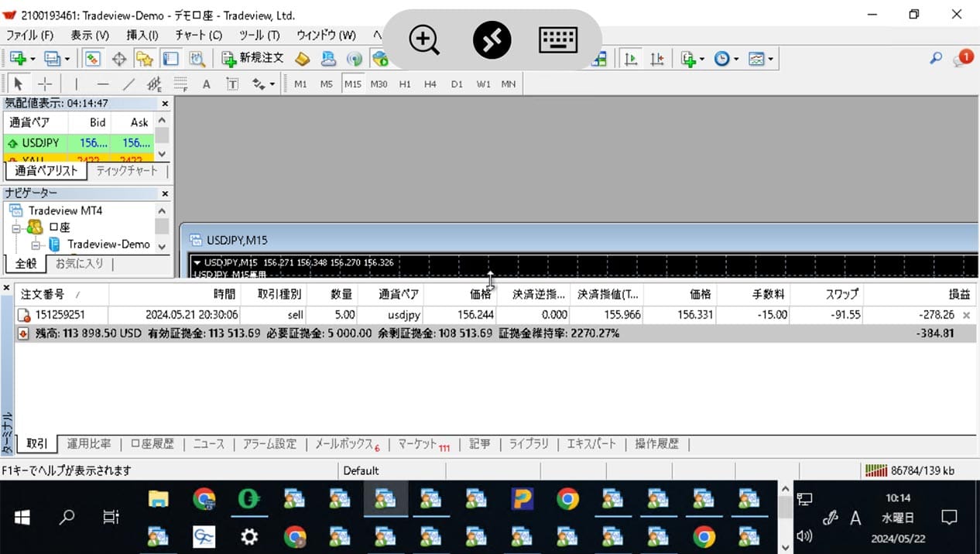Screen dimensions: 980x554
Task: Select Tradeview MT4 in Navigator tree
Action: (x=65, y=210)
